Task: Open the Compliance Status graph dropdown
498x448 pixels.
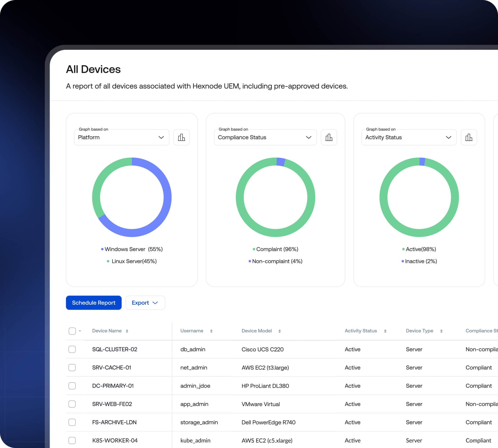Action: [265, 137]
